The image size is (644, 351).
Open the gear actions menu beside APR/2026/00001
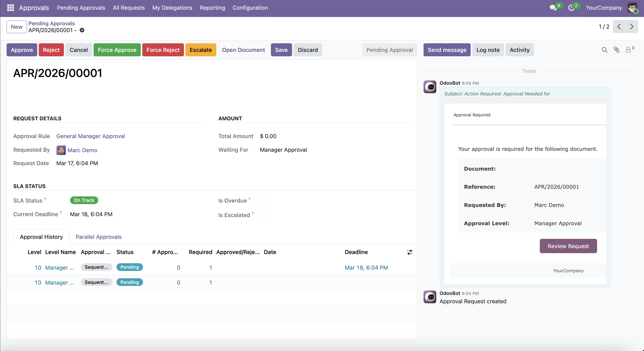tap(82, 30)
